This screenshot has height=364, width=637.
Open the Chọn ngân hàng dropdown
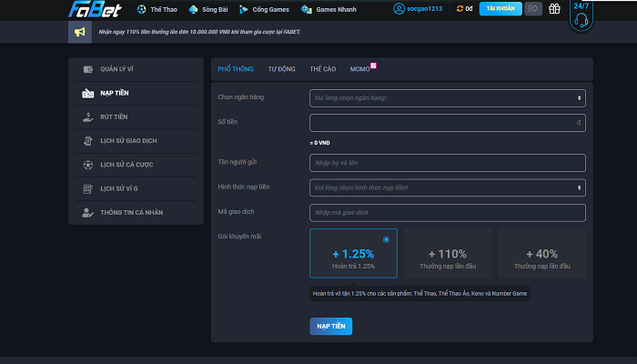pos(447,97)
